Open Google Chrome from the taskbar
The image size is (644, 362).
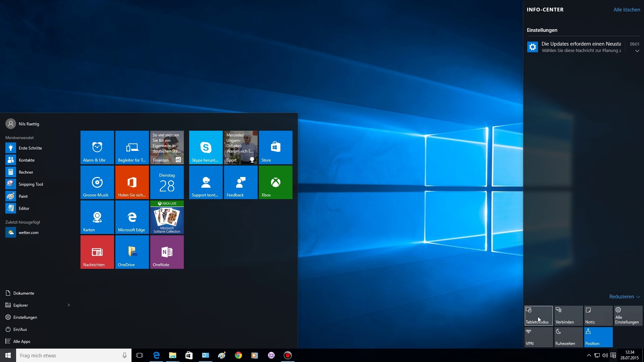coord(238,355)
